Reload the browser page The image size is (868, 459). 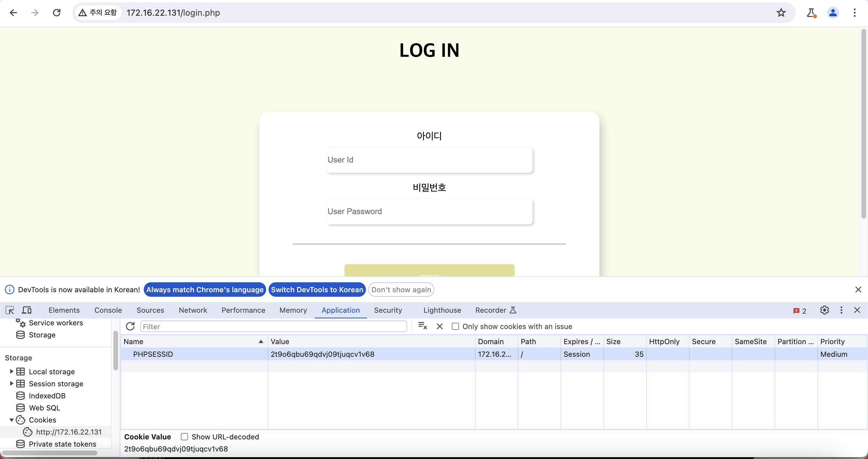pos(57,13)
